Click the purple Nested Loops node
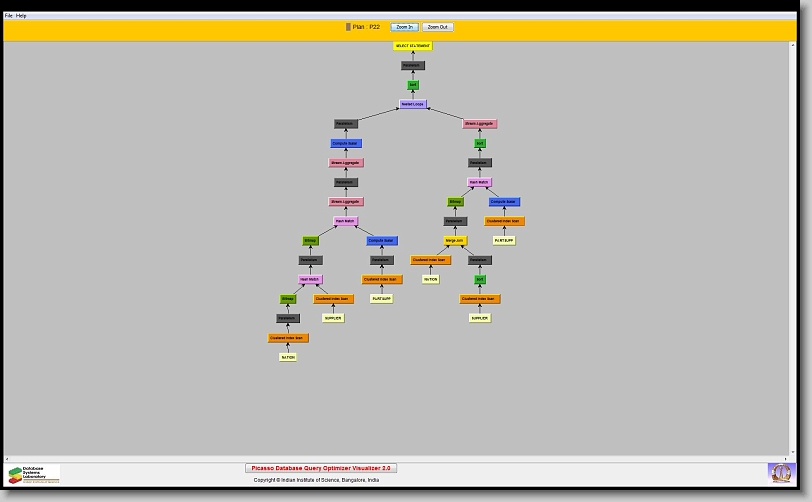This screenshot has height=502, width=812. 413,104
